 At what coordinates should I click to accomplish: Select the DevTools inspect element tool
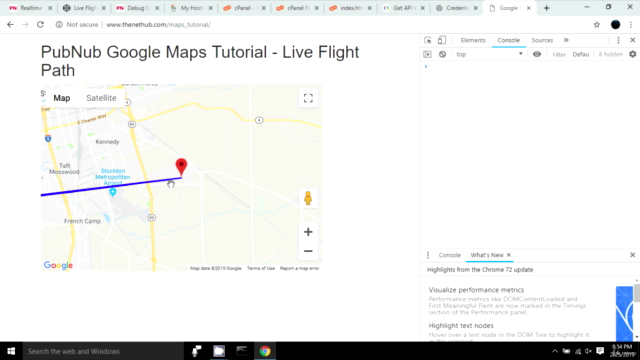[428, 40]
